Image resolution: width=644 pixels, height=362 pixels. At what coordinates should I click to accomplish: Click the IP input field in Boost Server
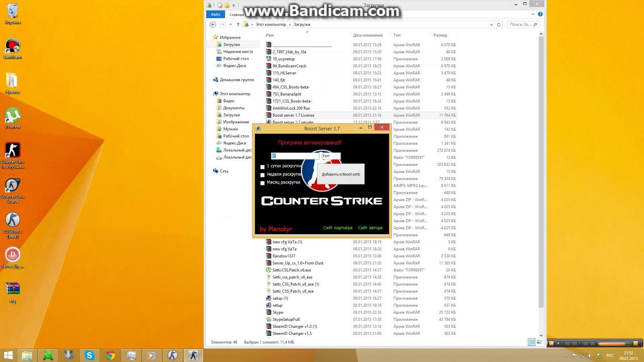(x=295, y=156)
